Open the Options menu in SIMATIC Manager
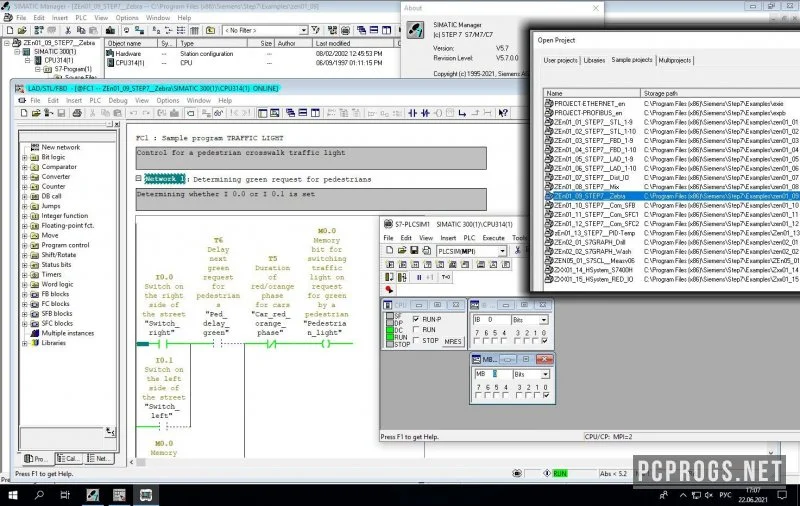The height and width of the screenshot is (506, 800). tap(127, 17)
